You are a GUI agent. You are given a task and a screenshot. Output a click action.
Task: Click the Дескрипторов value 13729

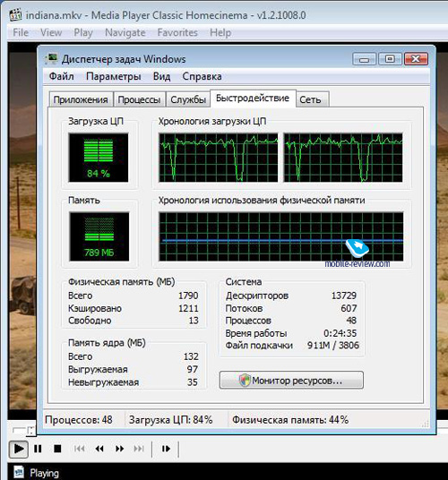coord(344,296)
